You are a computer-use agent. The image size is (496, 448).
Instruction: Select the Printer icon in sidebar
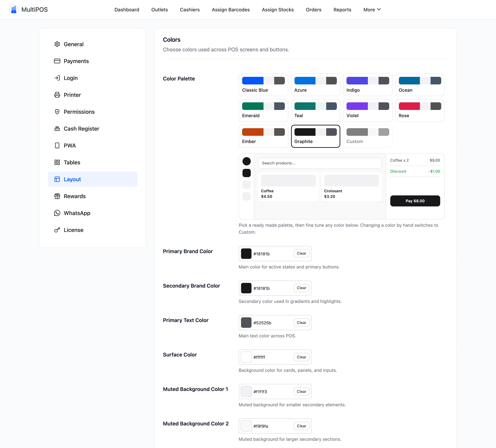[57, 95]
